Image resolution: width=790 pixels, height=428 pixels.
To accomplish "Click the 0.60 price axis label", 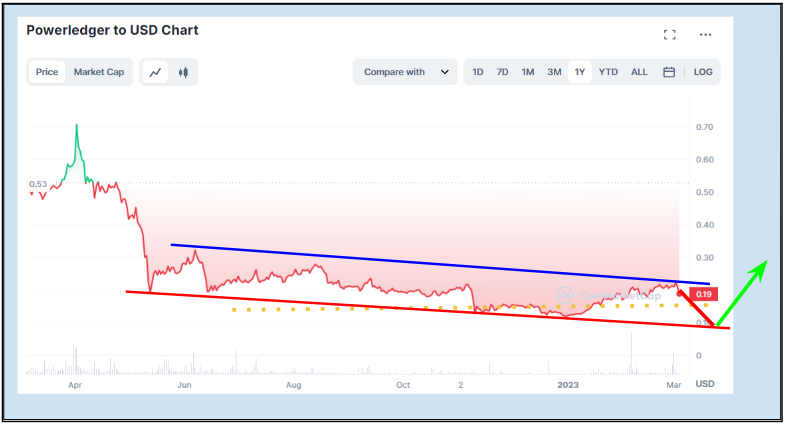I will (704, 160).
